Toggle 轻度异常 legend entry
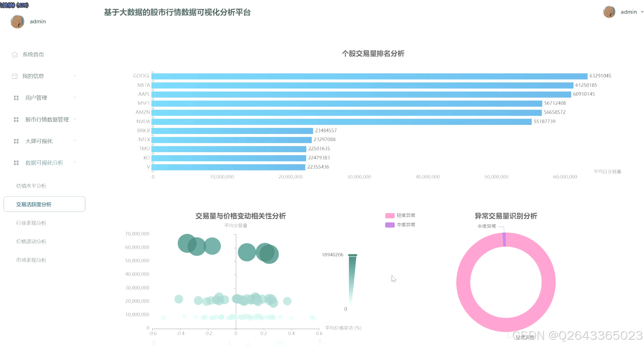The height and width of the screenshot is (346, 644). [400, 215]
